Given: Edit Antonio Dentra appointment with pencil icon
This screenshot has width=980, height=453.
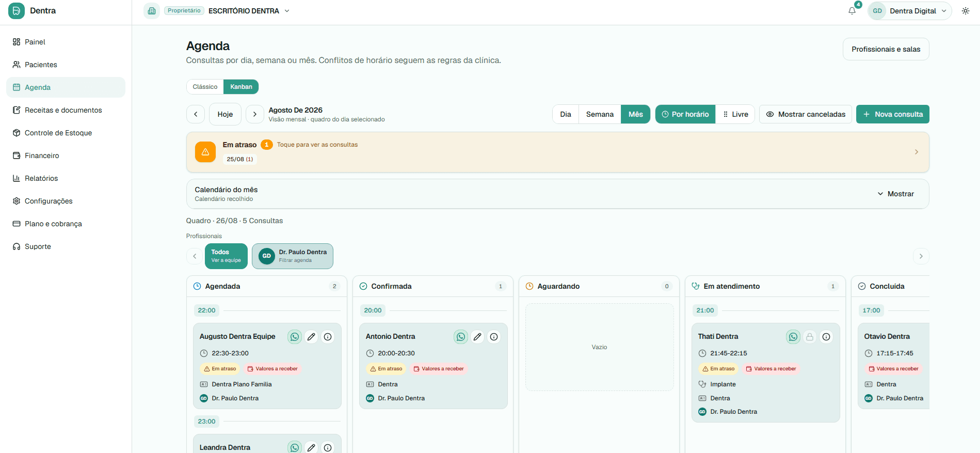Looking at the screenshot, I should point(477,337).
